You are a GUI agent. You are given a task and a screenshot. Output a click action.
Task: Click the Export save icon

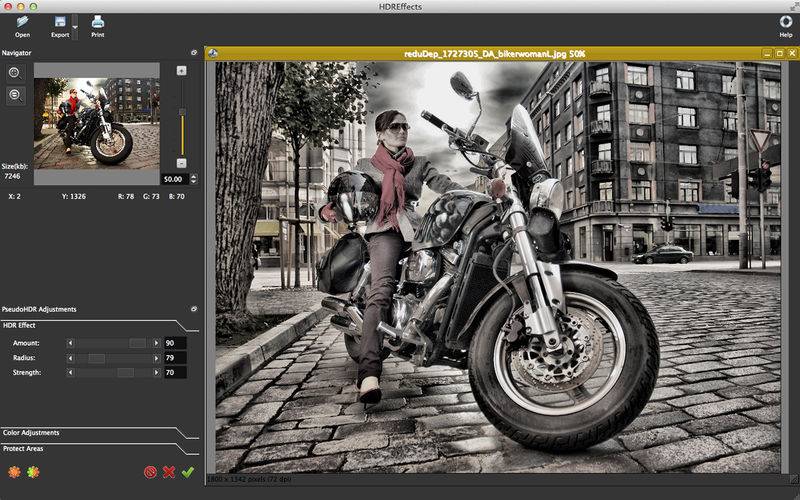pyautogui.click(x=60, y=21)
